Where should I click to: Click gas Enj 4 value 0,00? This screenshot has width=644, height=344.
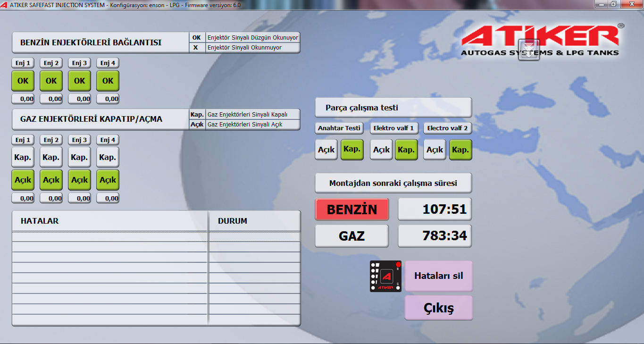108,198
